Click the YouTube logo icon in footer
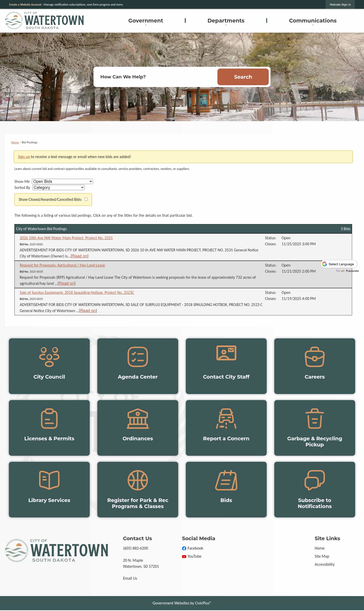Screen dimensions: 364x611 (184, 556)
